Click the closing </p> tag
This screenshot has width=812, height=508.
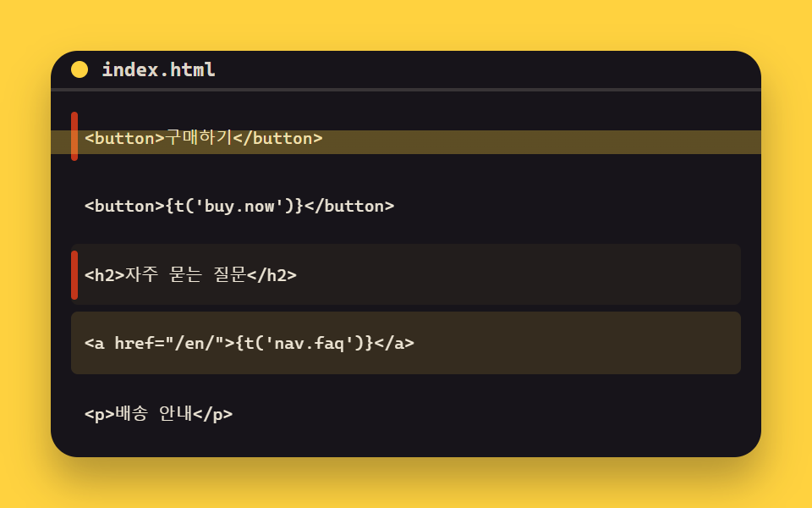[213, 414]
